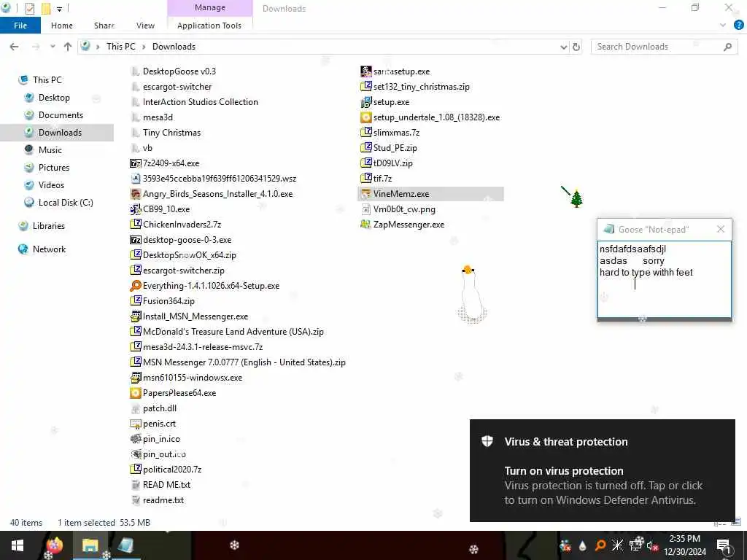Image resolution: width=747 pixels, height=560 pixels.
Task: Click File Explorer taskbar button
Action: (x=90, y=545)
